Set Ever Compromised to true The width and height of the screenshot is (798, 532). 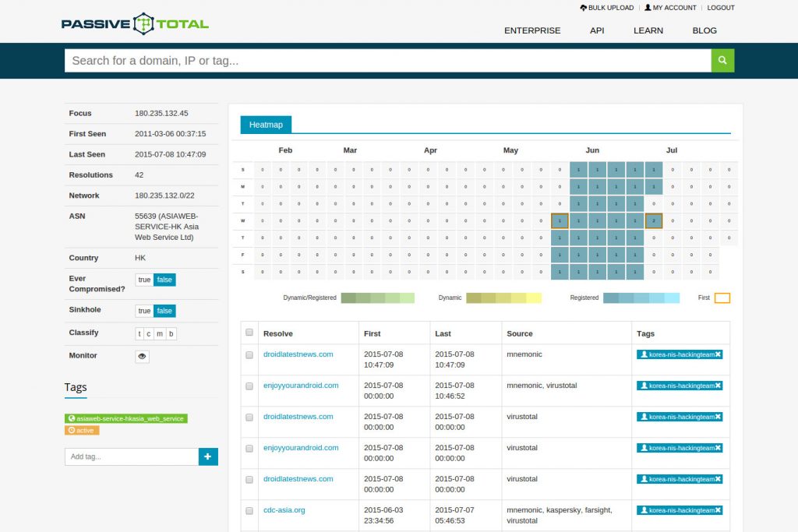(x=144, y=280)
